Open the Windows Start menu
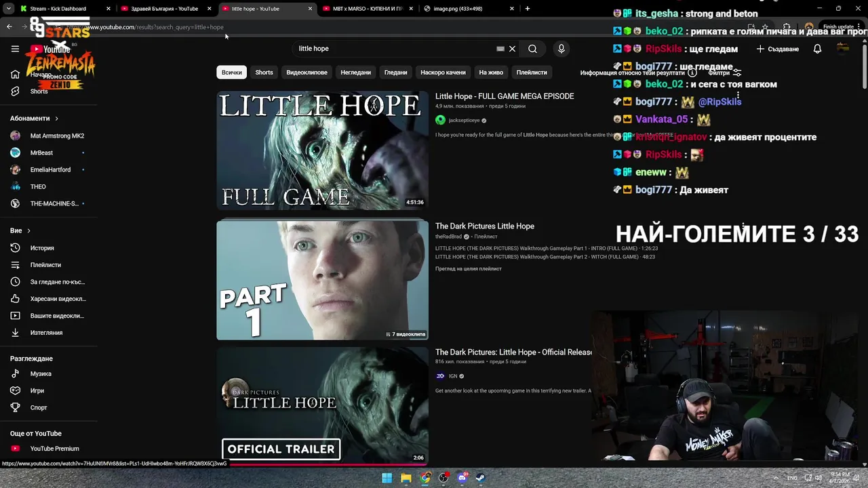 [387, 478]
